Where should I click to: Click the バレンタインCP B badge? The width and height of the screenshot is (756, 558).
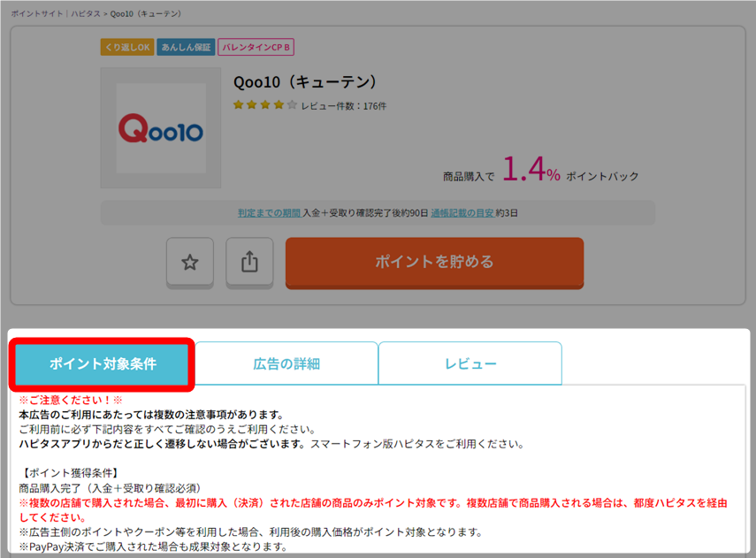click(256, 47)
